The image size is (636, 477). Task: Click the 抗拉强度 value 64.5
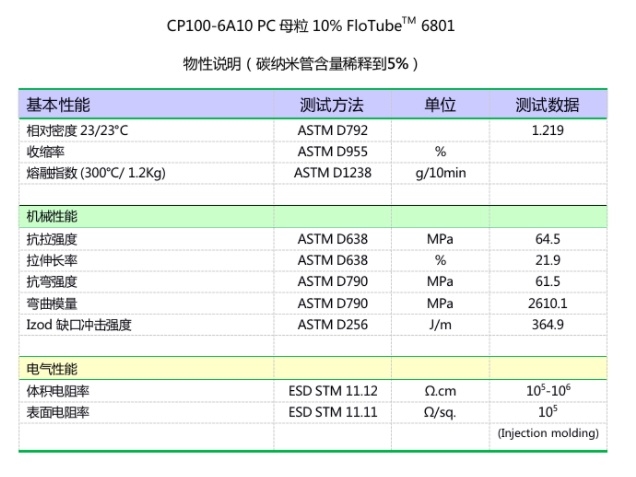coord(548,239)
